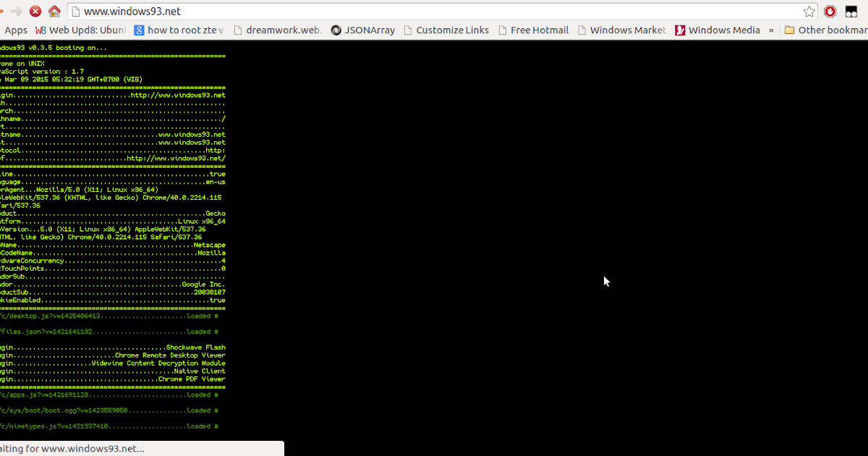Click the black-and-white extension icon in the toolbar
Image resolution: width=868 pixels, height=456 pixels.
851,12
